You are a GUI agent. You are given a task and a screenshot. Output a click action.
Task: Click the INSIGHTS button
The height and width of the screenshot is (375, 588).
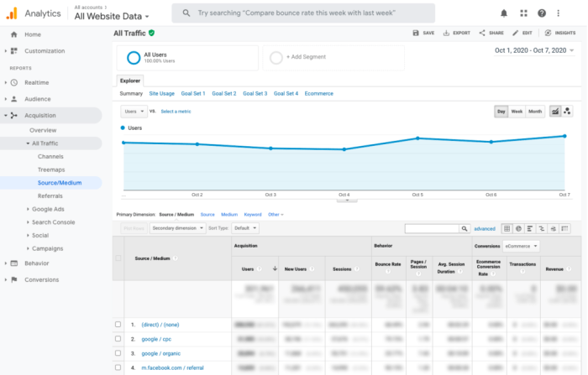(x=560, y=33)
